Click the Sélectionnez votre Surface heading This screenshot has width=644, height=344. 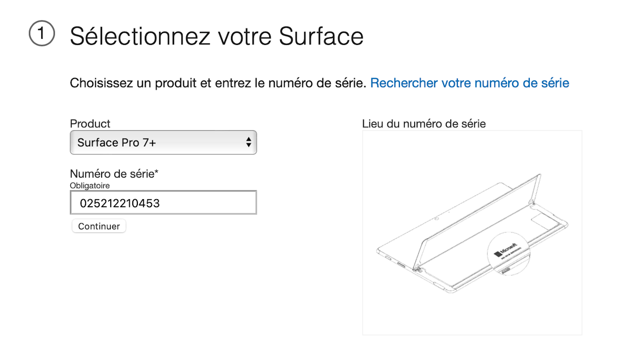coord(217,36)
